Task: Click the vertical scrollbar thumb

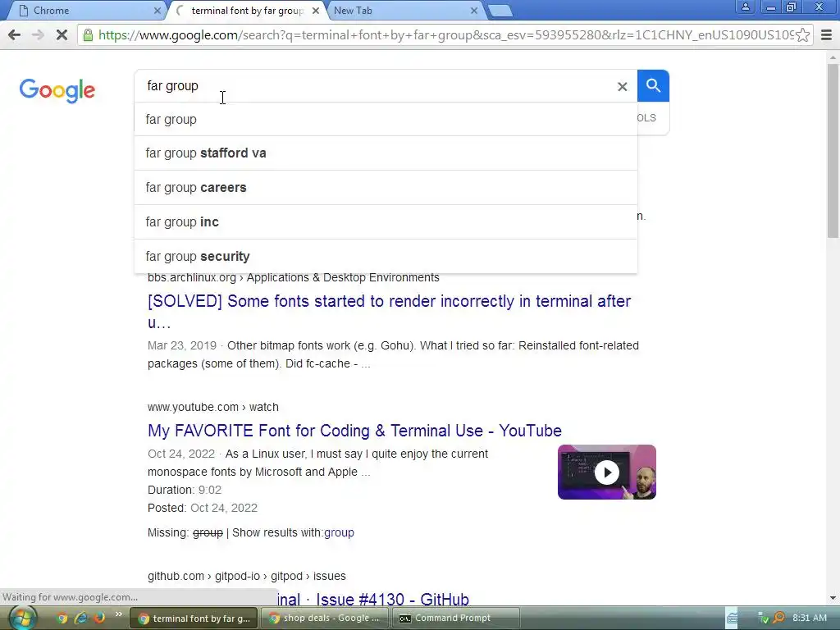Action: [x=833, y=151]
